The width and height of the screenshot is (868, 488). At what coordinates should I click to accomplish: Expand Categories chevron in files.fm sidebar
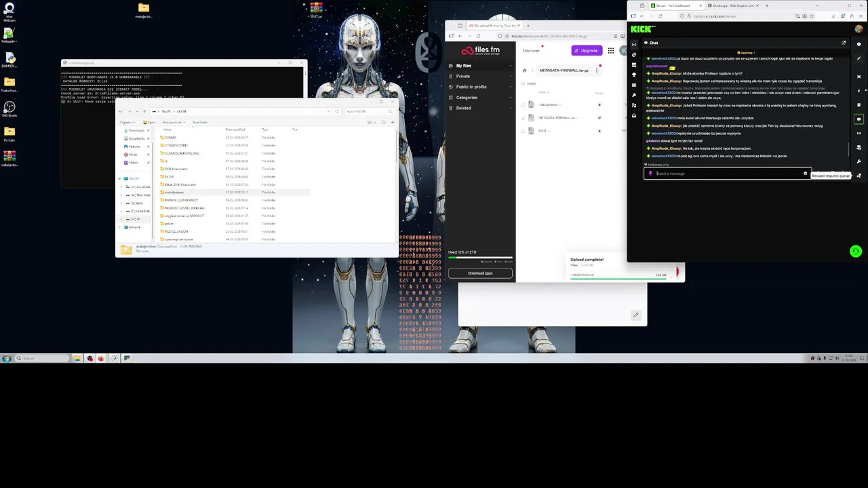click(510, 98)
